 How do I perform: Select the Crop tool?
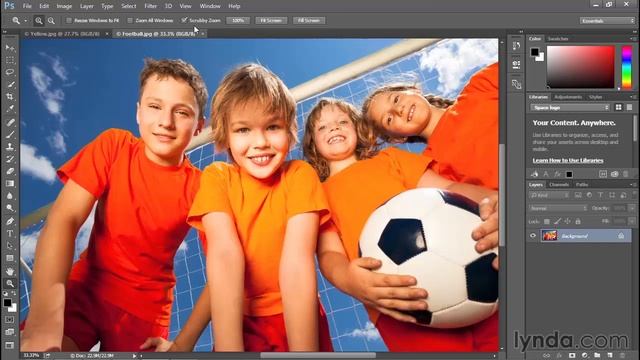click(10, 97)
